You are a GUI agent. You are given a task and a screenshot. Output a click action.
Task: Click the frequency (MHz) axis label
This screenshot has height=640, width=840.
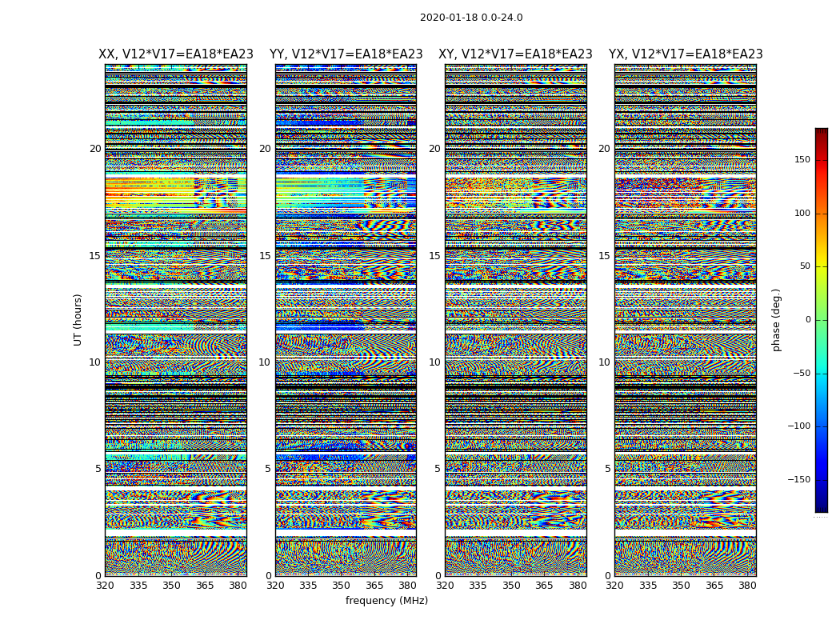pyautogui.click(x=386, y=600)
